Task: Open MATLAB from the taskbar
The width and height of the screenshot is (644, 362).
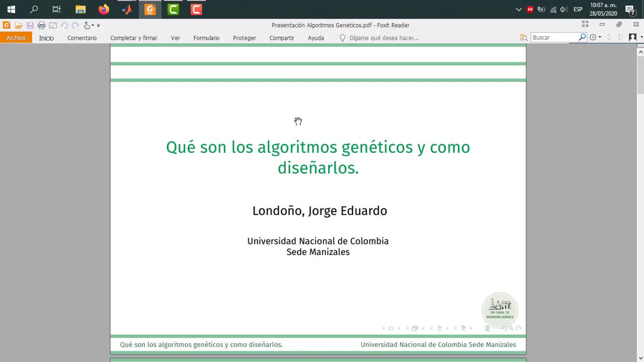Action: point(127,9)
